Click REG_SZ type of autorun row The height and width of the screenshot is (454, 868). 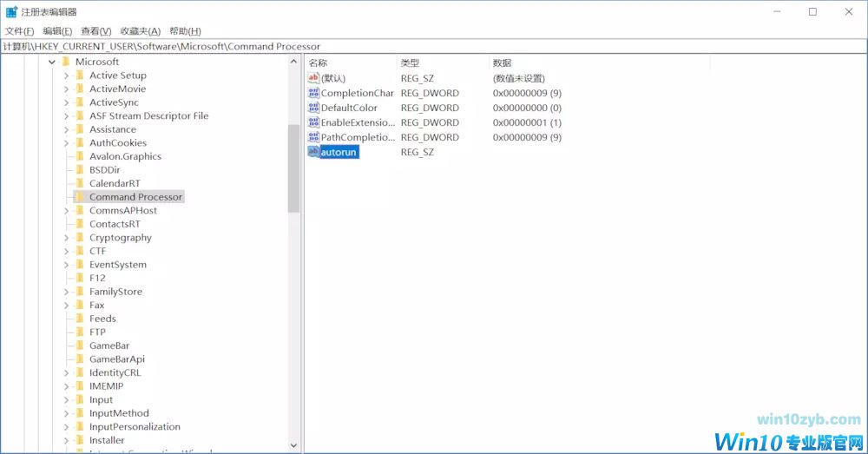point(418,152)
